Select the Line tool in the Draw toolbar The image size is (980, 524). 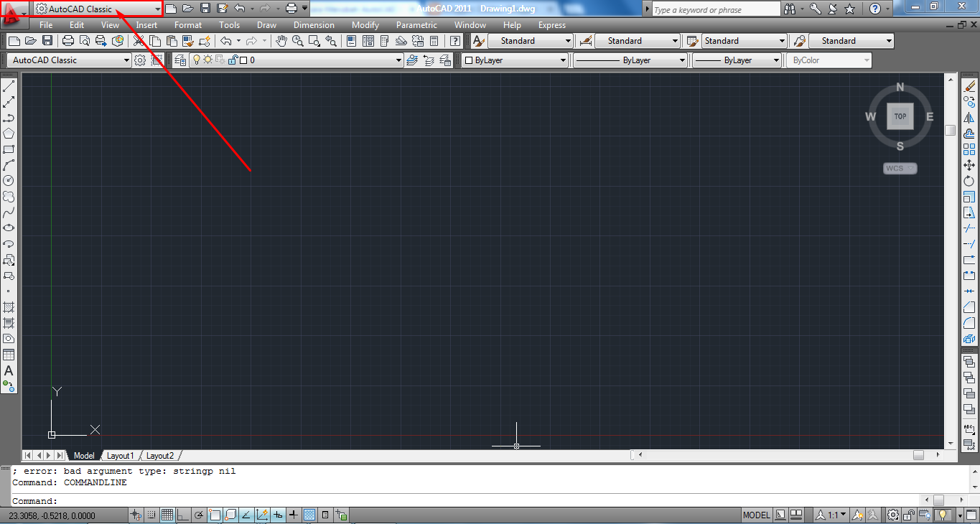pos(9,87)
